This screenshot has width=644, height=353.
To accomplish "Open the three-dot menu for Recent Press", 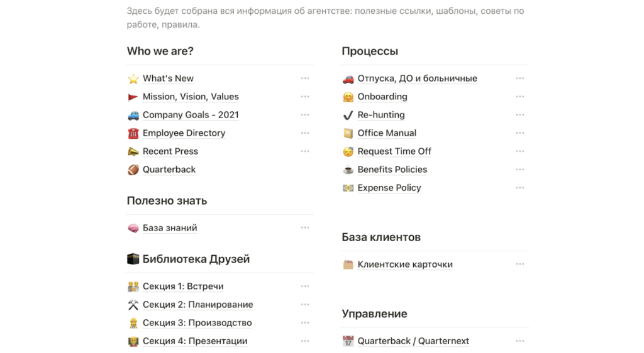I will point(305,151).
